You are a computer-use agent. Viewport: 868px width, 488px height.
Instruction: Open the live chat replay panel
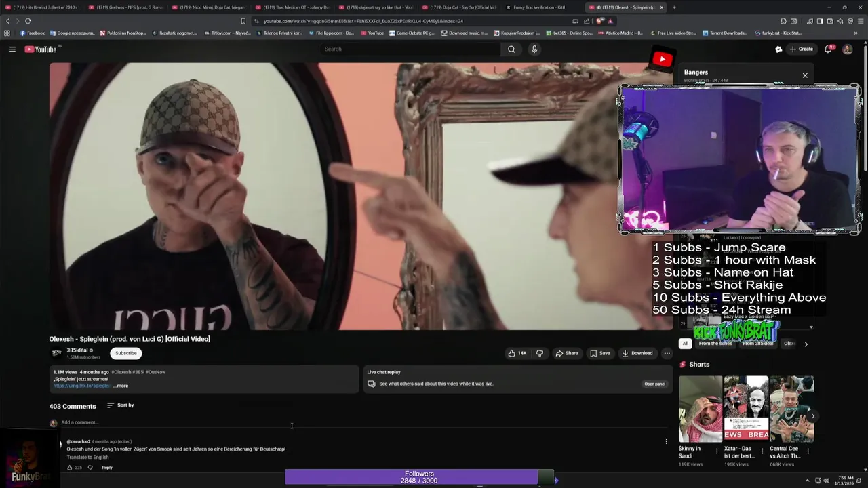coord(654,384)
